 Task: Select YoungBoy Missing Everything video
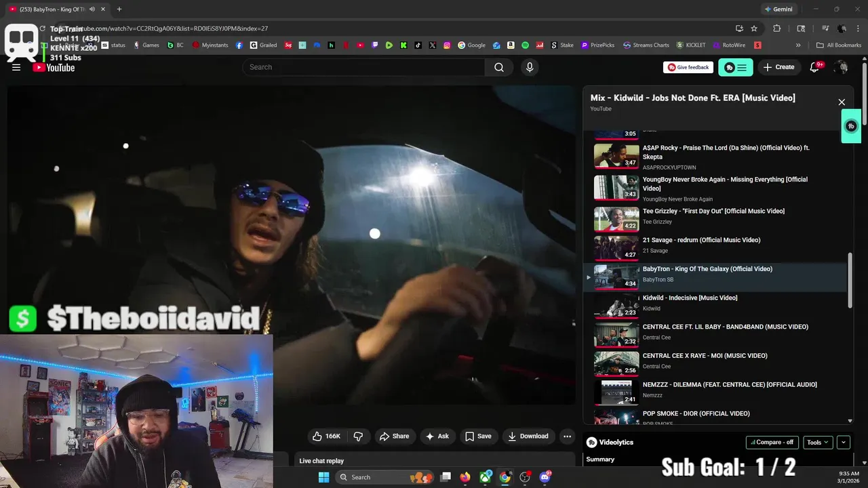point(715,188)
